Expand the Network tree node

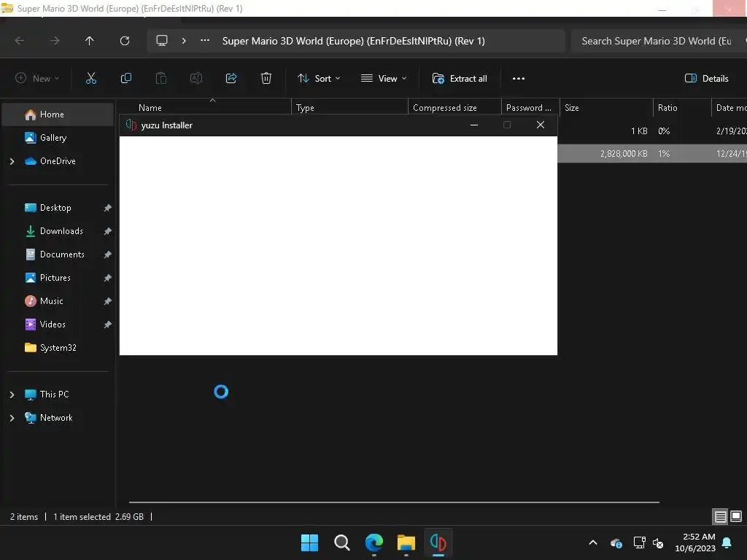(12, 418)
